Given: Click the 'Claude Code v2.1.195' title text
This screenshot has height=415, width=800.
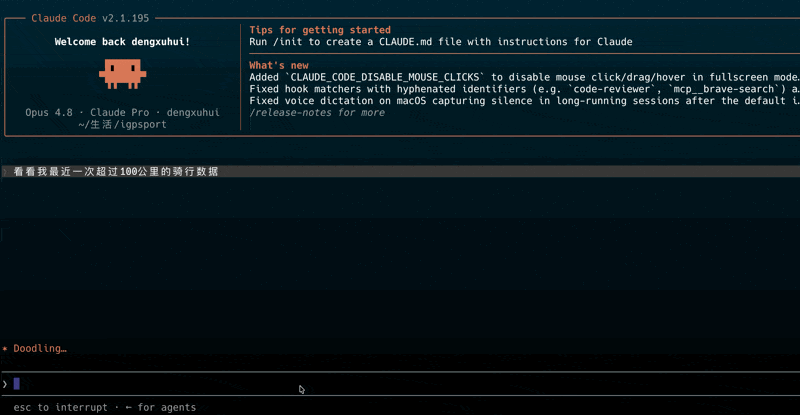Looking at the screenshot, I should [90, 18].
